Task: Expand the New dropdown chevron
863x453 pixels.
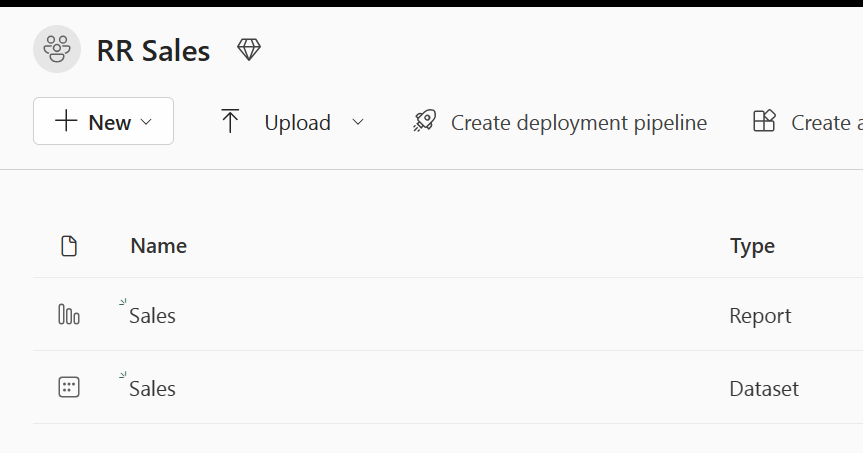Action: pos(146,122)
